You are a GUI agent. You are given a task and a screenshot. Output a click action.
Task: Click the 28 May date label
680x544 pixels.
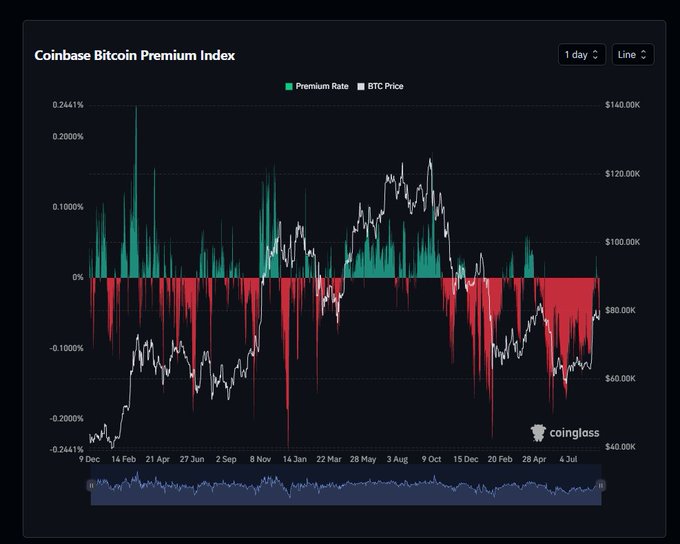tap(363, 459)
